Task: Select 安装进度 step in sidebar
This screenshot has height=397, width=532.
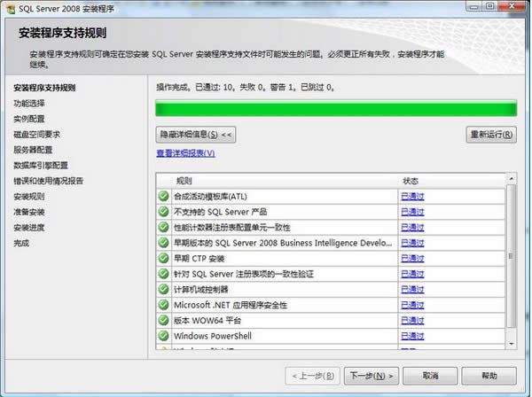Action: coord(29,228)
